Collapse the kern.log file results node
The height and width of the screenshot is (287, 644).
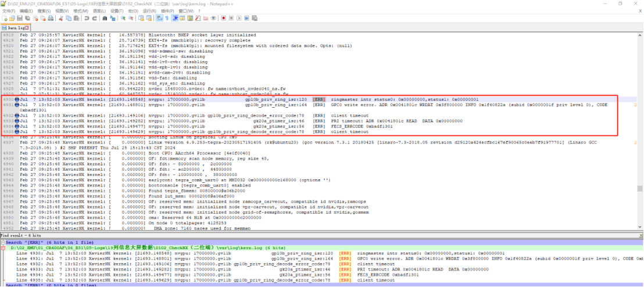tap(3, 249)
